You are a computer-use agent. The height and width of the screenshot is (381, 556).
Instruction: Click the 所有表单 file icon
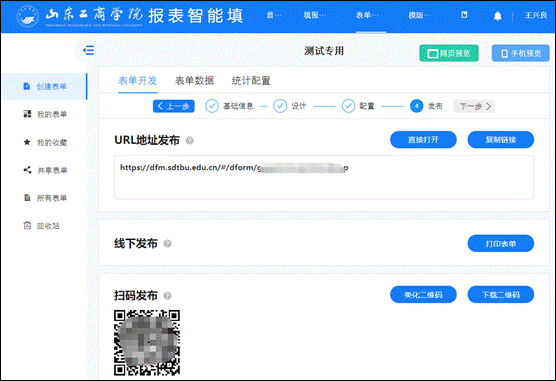coord(27,198)
